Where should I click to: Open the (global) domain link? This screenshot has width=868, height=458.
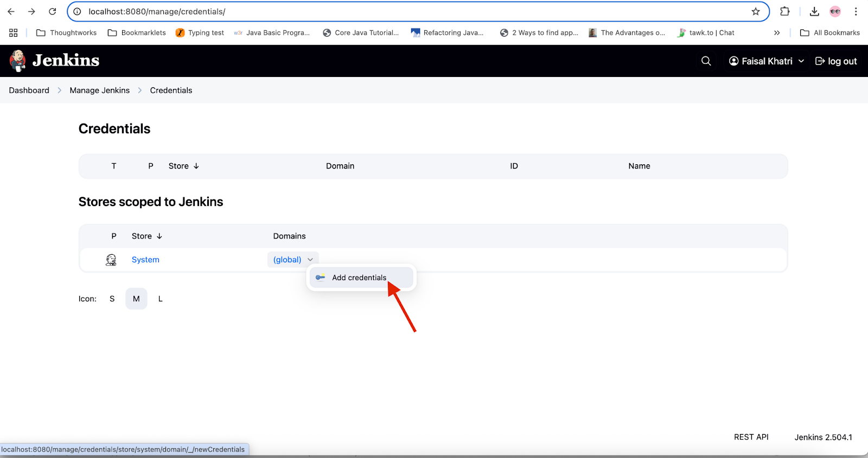(287, 260)
